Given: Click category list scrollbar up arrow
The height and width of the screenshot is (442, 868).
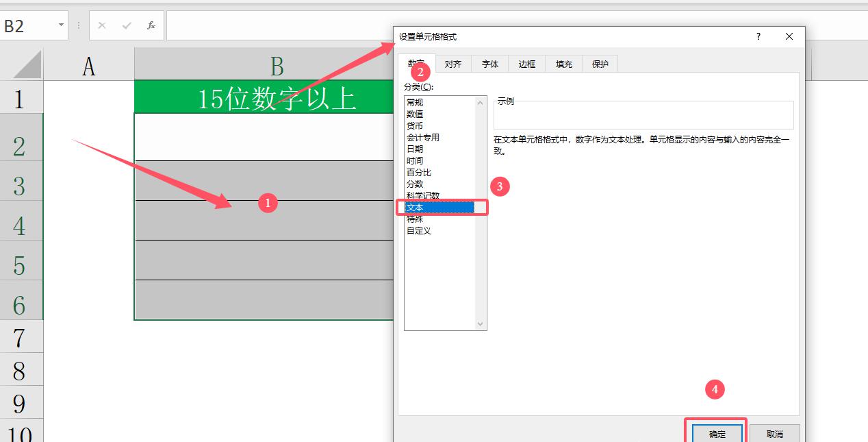Looking at the screenshot, I should (x=480, y=103).
